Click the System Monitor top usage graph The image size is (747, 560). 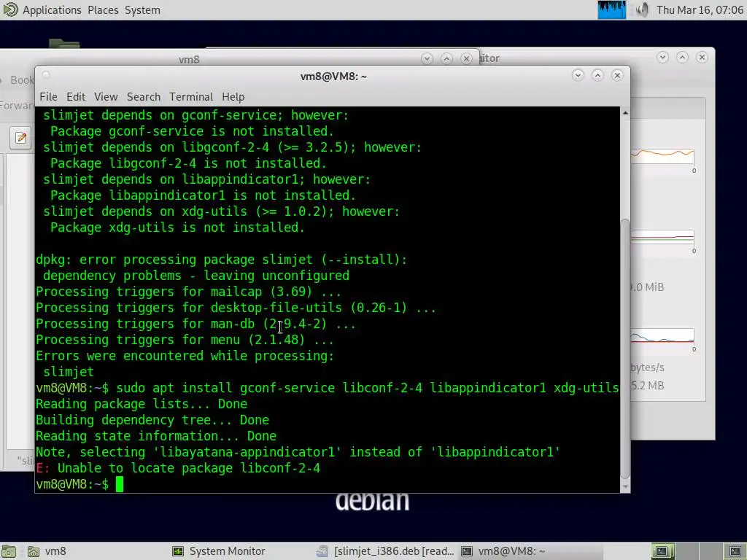[x=662, y=157]
